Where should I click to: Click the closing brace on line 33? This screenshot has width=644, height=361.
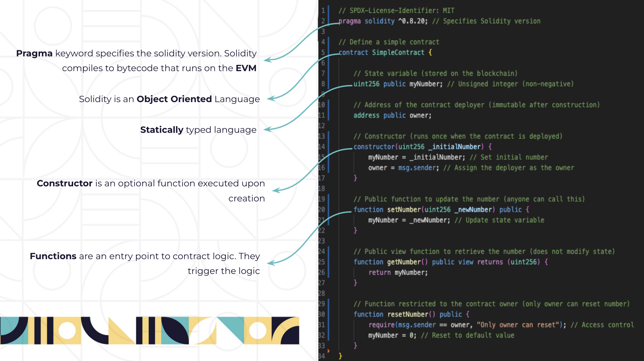pyautogui.click(x=355, y=346)
